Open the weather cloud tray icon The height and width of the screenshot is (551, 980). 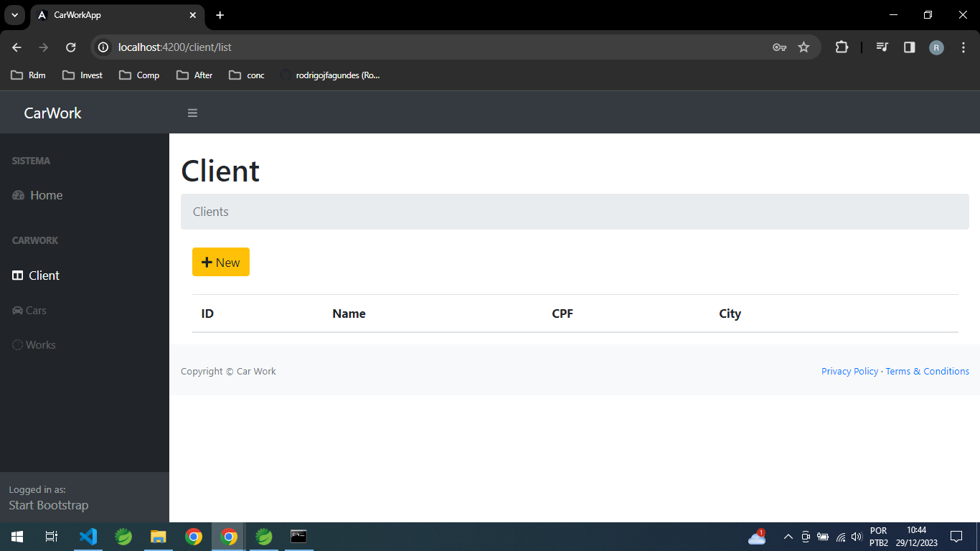(757, 537)
